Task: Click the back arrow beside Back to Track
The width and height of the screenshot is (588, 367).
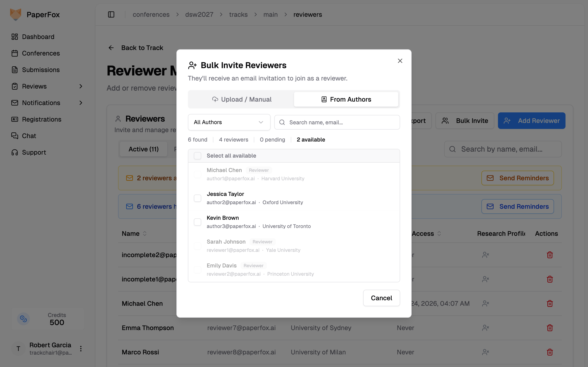Action: 111,48
